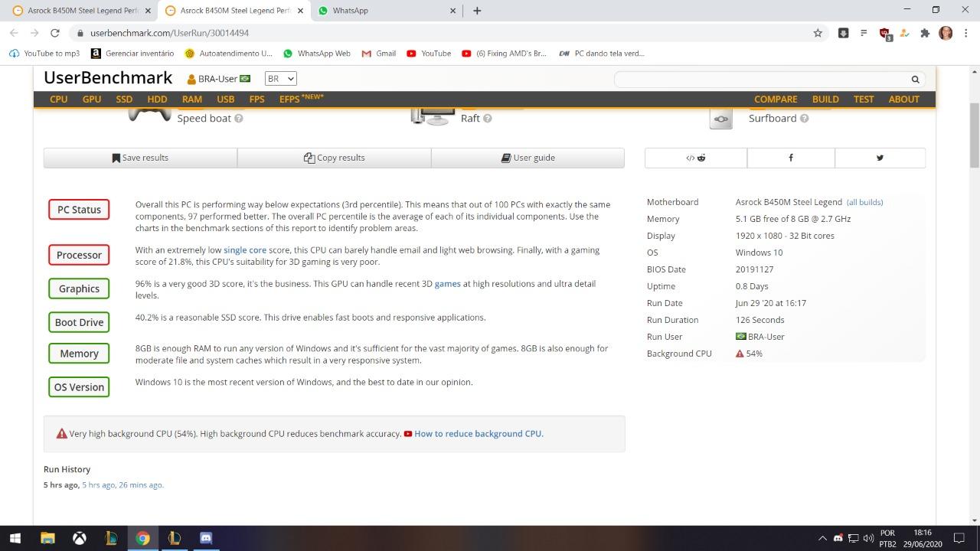This screenshot has height=551, width=980.
Task: Click the help icon next to Speed boat
Action: 239,119
